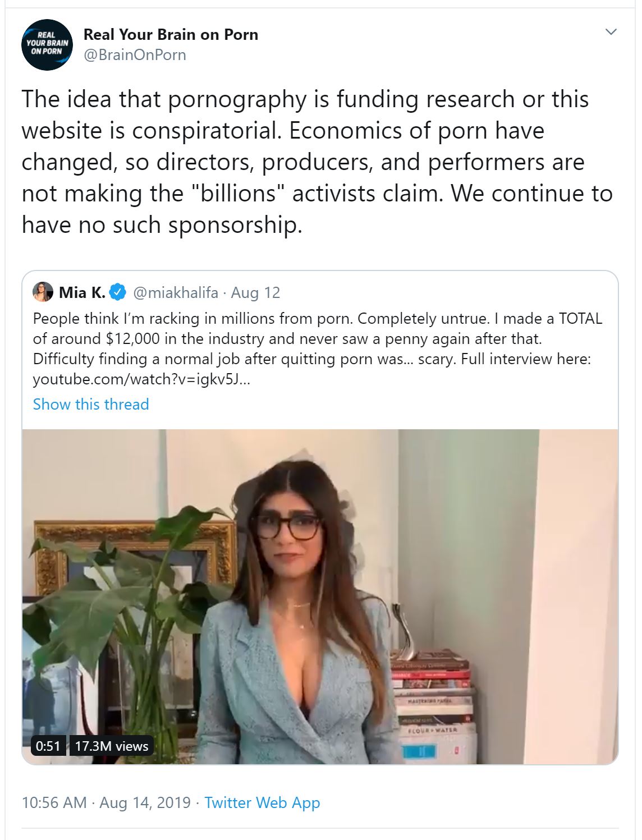Click the blue verified badge icon
The image size is (642, 840).
pyautogui.click(x=117, y=292)
